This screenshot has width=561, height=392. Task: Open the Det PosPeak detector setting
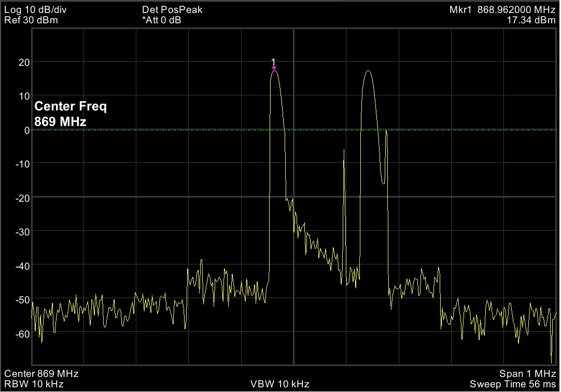(172, 10)
